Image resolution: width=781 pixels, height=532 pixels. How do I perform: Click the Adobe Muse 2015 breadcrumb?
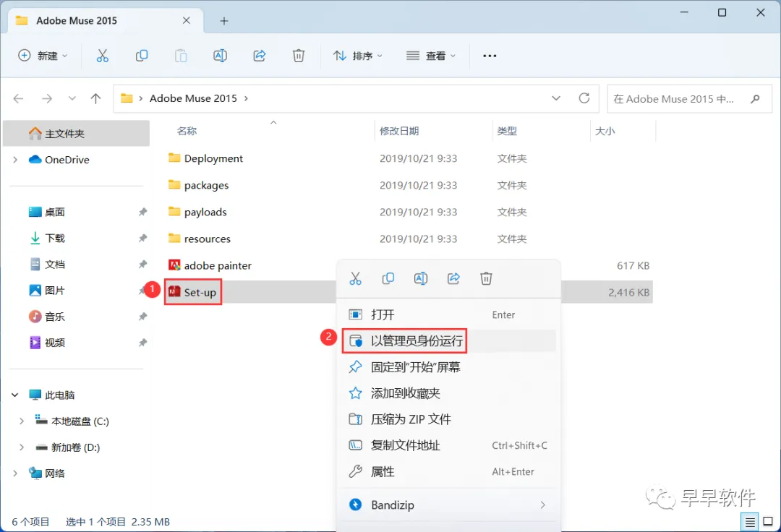pyautogui.click(x=193, y=98)
